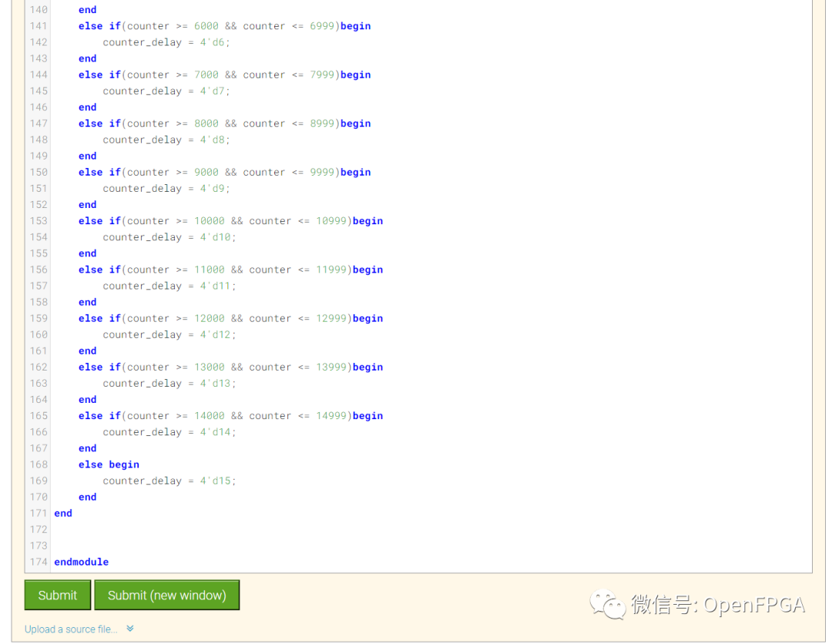Screen dimensions: 832x644
Task: Click the double-chevron beside Upload a source file
Action: point(129,629)
